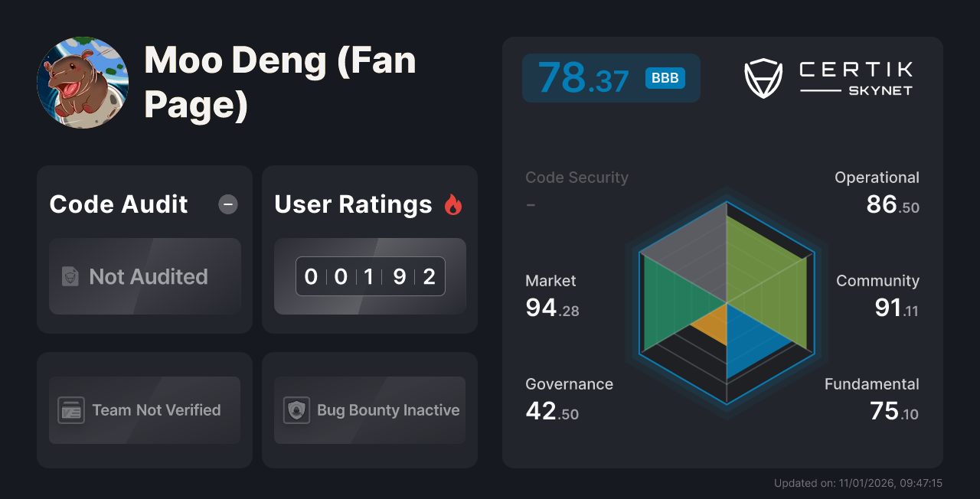Toggle the Bug Bounty Inactive status
Screen dimensions: 980x499
(369, 410)
